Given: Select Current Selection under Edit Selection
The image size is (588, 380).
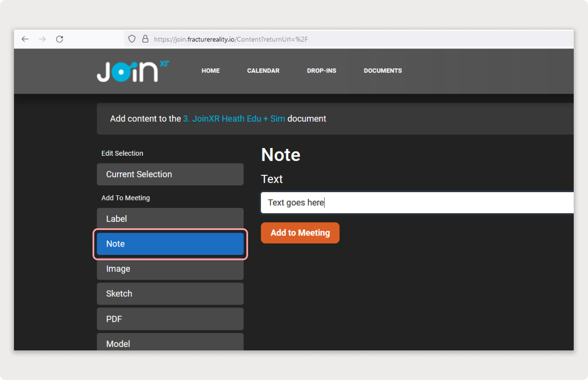Looking at the screenshot, I should (x=170, y=174).
